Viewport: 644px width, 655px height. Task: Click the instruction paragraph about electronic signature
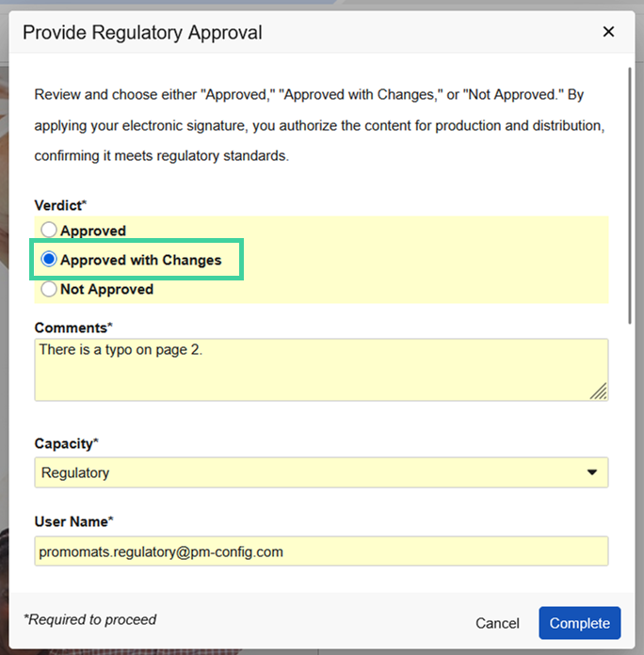320,125
